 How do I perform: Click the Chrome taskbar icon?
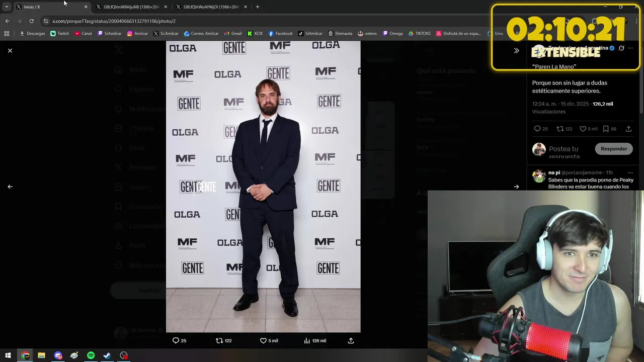(x=25, y=355)
